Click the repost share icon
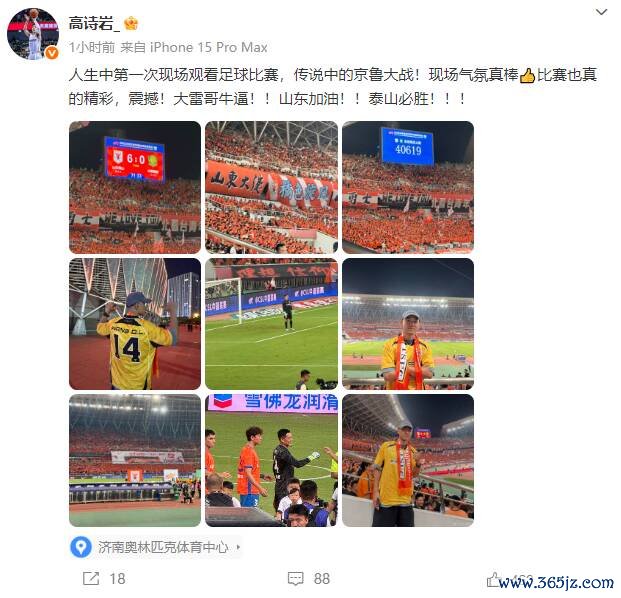Image resolution: width=621 pixels, height=598 pixels. pos(91,579)
